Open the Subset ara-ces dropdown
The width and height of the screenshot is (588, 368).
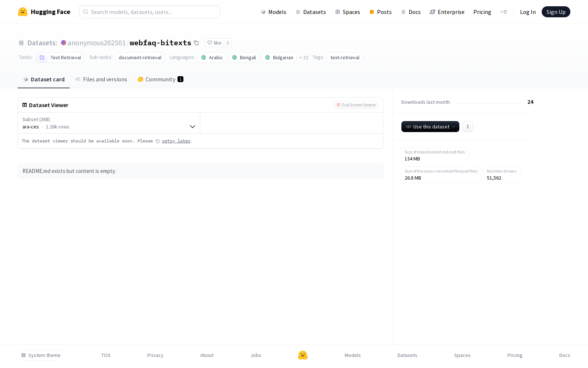click(x=109, y=123)
